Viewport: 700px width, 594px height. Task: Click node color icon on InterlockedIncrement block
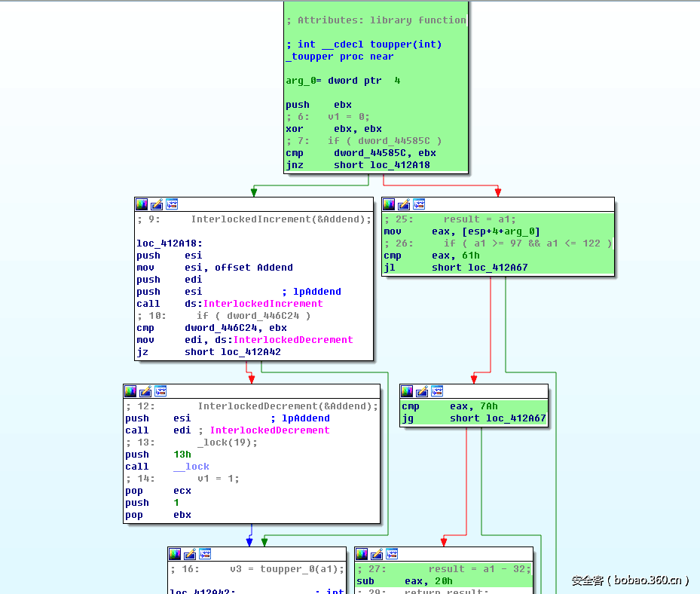coord(142,204)
